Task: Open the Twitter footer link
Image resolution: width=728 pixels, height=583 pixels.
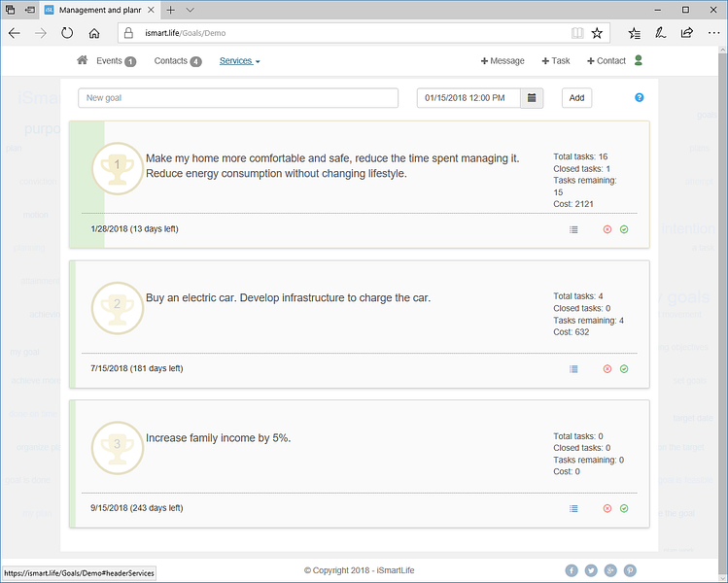Action: (x=591, y=570)
